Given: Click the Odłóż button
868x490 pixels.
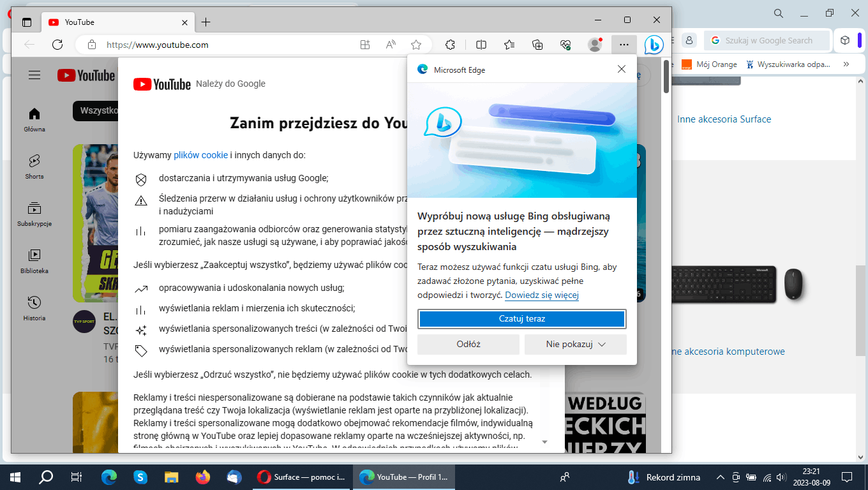Looking at the screenshot, I should 468,344.
